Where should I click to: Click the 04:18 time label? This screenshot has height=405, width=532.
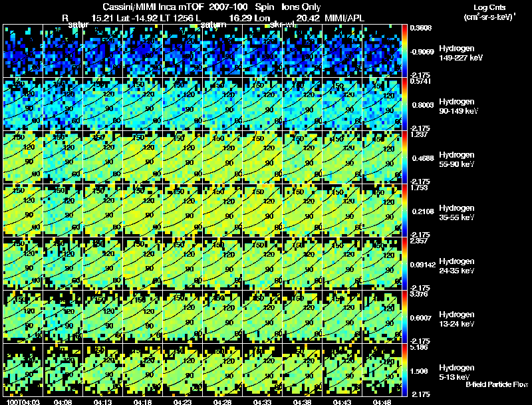point(142,402)
